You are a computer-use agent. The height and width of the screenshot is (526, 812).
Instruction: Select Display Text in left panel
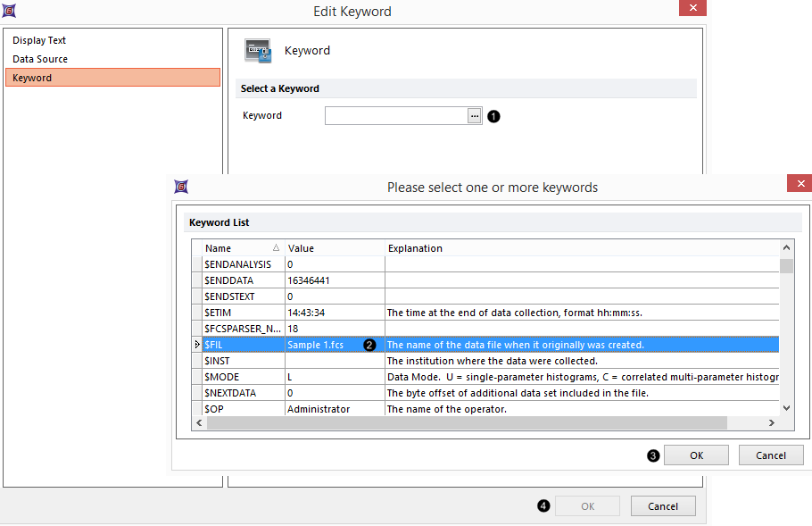click(39, 40)
